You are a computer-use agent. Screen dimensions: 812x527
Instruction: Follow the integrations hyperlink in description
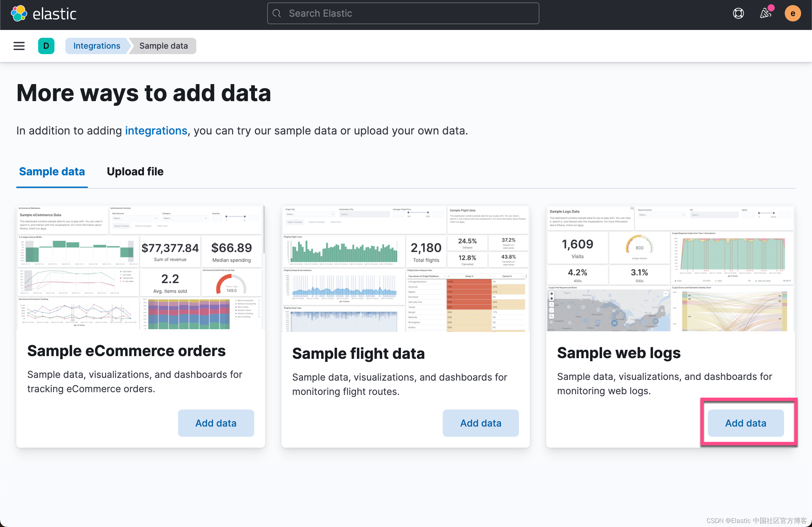point(156,131)
